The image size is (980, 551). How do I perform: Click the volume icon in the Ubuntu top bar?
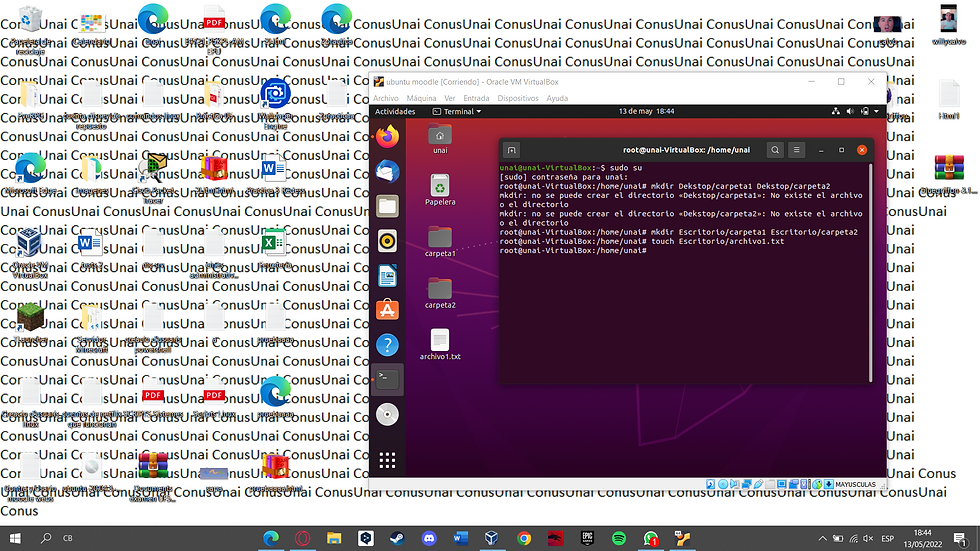click(850, 111)
